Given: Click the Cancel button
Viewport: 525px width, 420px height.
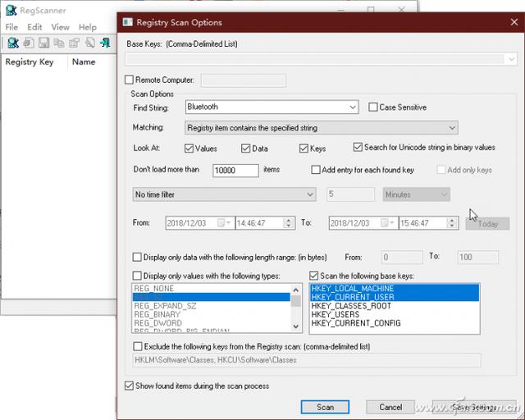Looking at the screenshot, I should click(390, 407).
